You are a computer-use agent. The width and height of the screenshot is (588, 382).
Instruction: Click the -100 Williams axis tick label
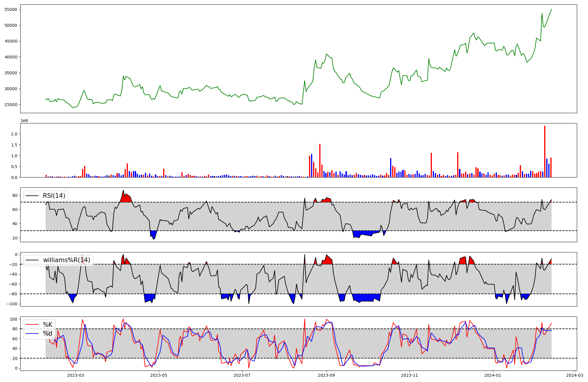pos(12,304)
